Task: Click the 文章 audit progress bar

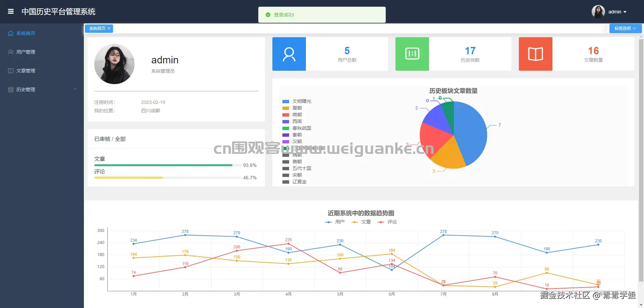Action: click(x=168, y=165)
